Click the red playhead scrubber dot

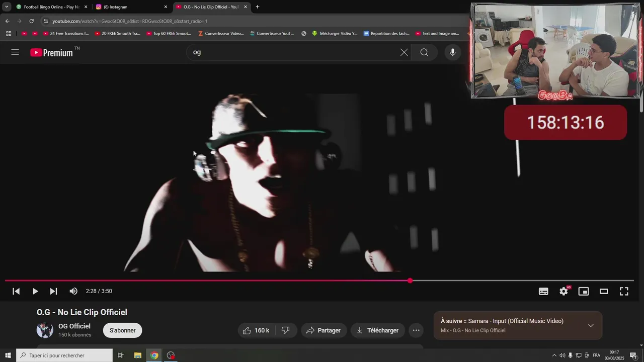tap(410, 281)
